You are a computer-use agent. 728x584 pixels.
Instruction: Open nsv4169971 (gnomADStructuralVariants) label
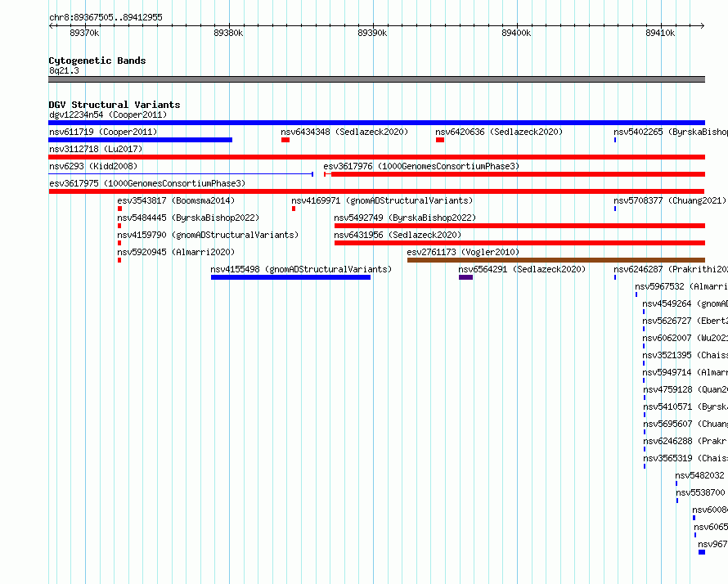tap(382, 200)
